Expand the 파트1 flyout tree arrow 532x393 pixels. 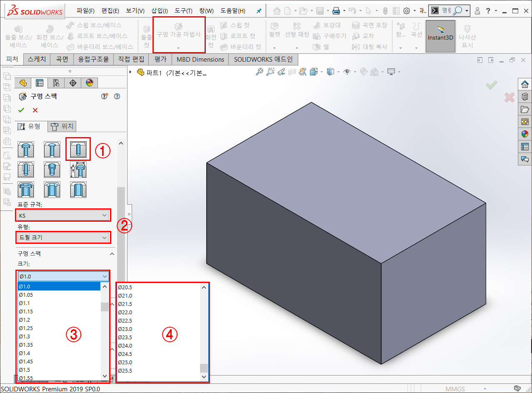click(x=131, y=72)
